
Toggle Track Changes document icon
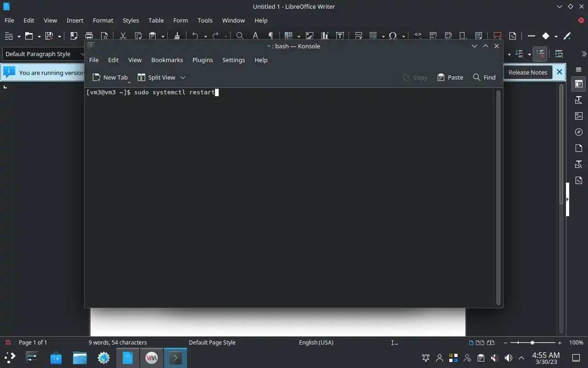click(x=513, y=36)
